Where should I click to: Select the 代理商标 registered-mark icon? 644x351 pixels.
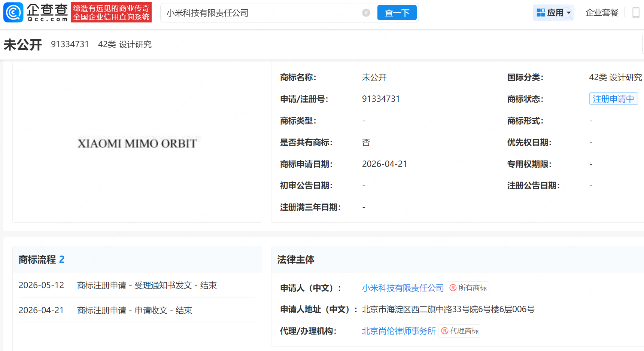click(x=445, y=331)
